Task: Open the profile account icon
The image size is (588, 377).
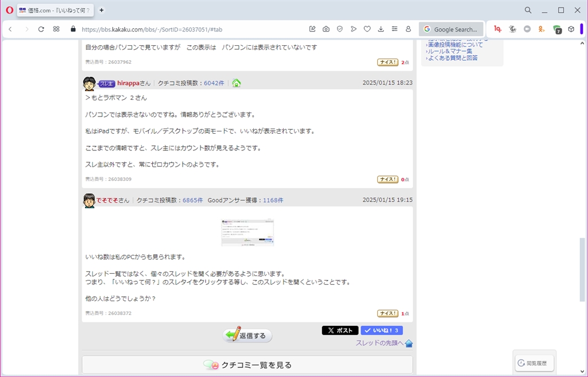Action: 408,29
